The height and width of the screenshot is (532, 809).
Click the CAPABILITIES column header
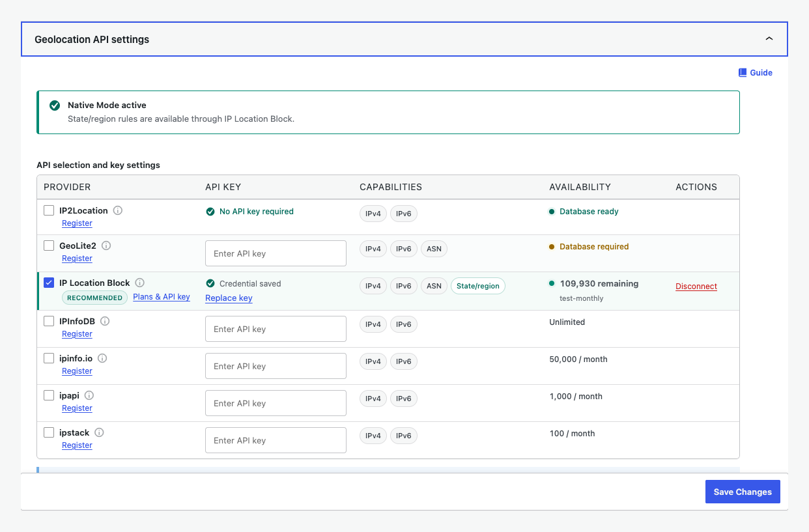(391, 187)
